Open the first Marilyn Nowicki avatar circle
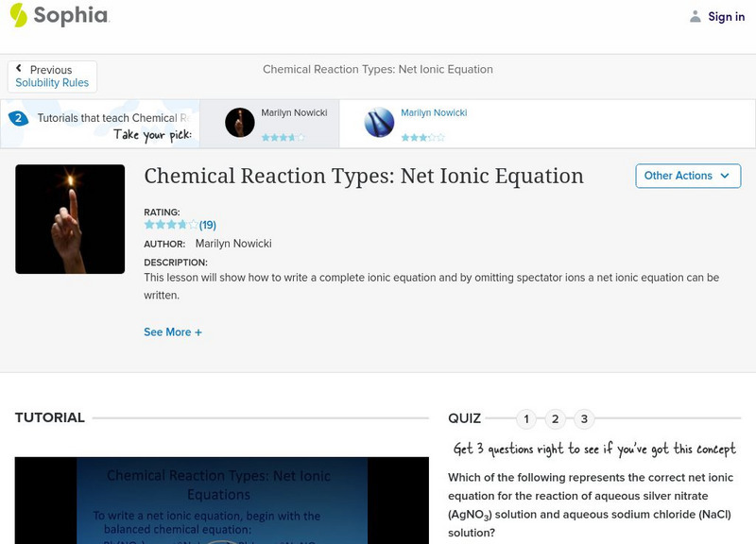The image size is (756, 544). click(238, 123)
